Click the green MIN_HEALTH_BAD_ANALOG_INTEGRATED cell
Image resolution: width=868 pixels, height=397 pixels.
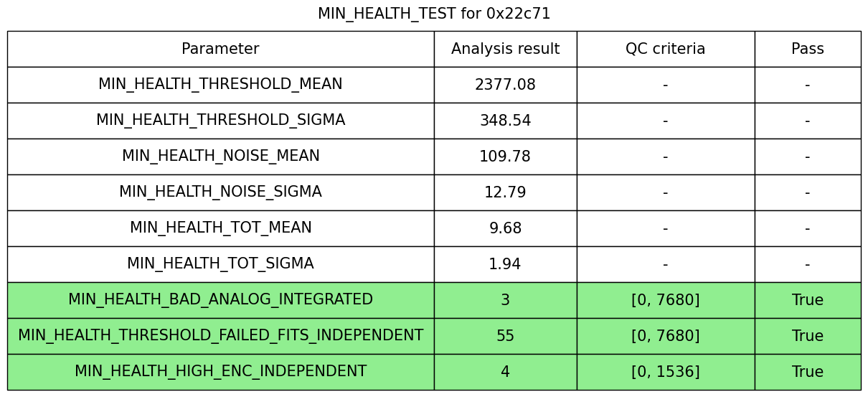point(220,300)
